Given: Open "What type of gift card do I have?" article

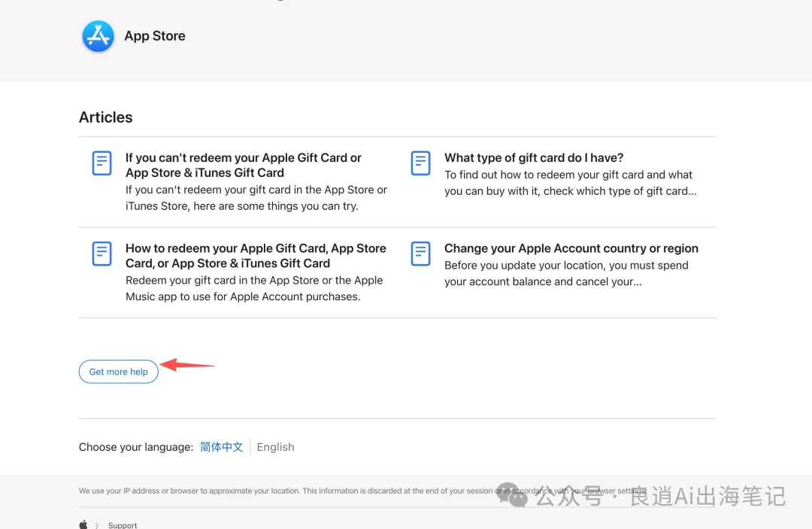Looking at the screenshot, I should [x=534, y=157].
